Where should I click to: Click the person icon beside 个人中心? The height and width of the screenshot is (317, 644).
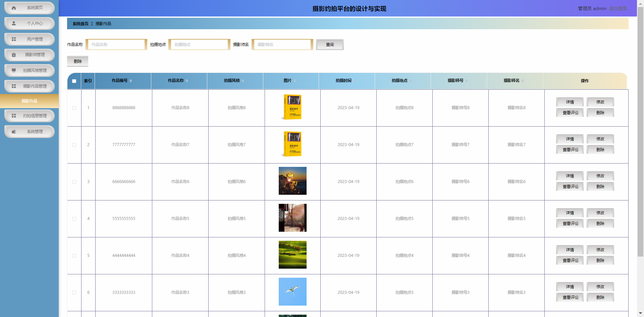14,24
